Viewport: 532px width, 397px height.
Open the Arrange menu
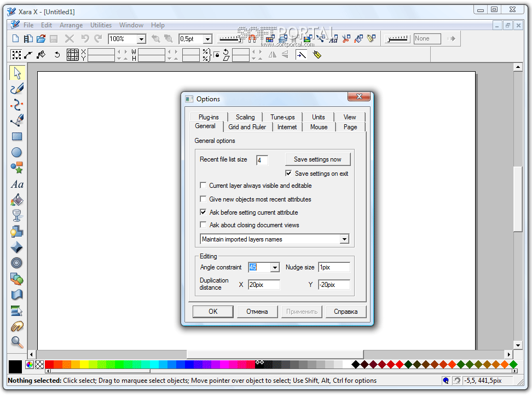pos(71,25)
